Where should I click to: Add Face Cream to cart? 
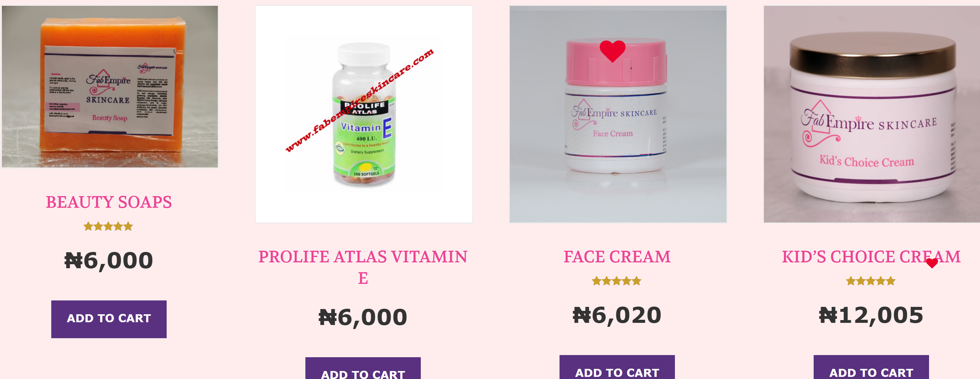tap(617, 367)
